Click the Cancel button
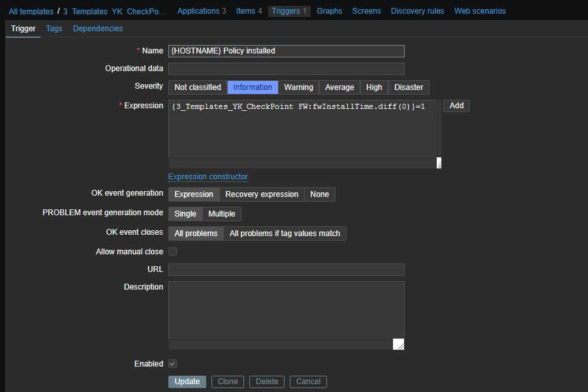This screenshot has width=588, height=392. click(x=308, y=382)
